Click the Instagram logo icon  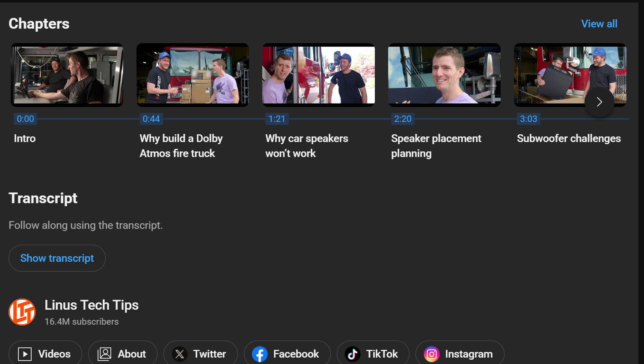click(x=432, y=354)
